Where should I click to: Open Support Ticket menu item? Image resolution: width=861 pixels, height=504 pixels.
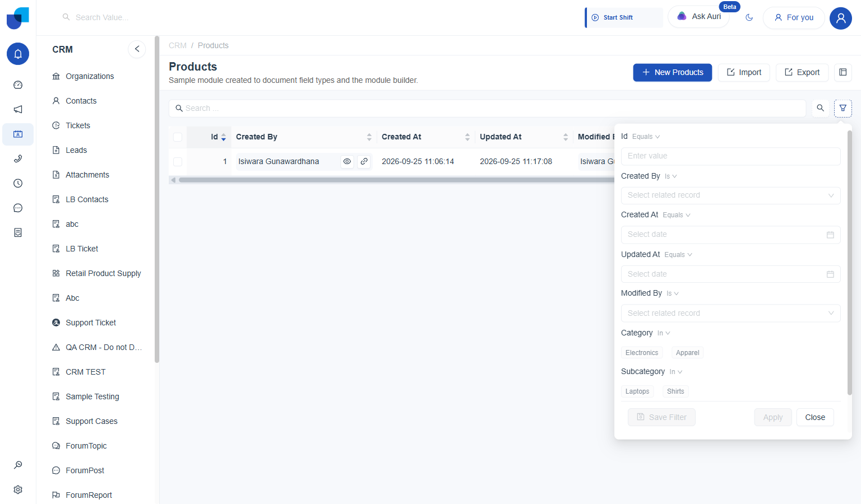[91, 323]
